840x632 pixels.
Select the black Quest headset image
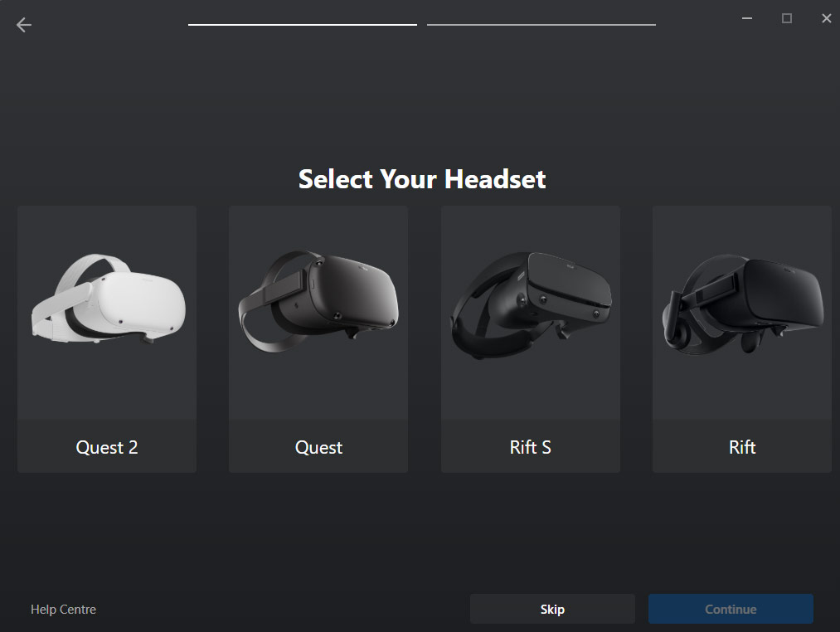[x=318, y=301]
